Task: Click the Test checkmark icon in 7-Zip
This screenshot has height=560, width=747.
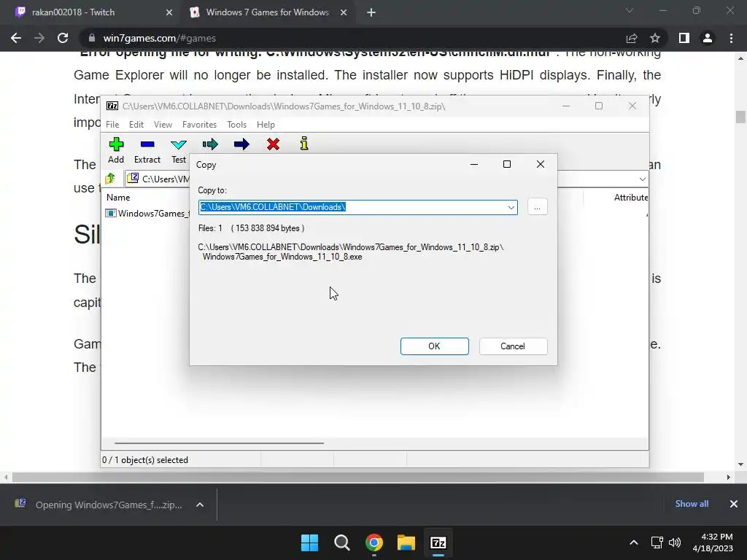Action: click(x=179, y=145)
